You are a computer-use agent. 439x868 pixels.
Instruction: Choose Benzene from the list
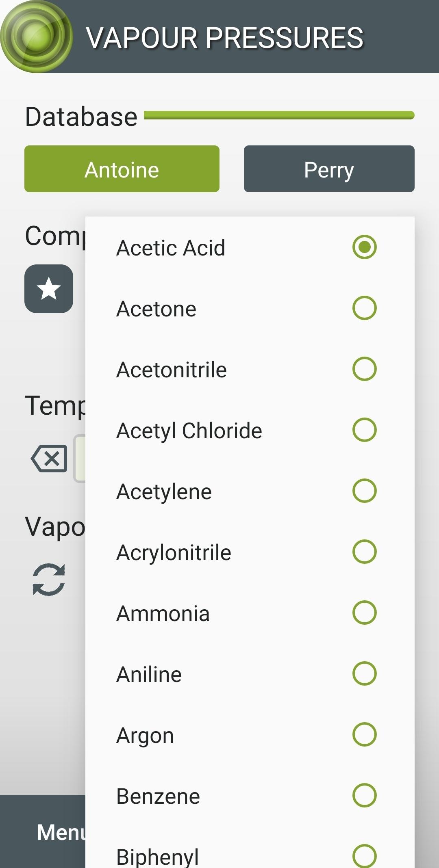[250, 796]
